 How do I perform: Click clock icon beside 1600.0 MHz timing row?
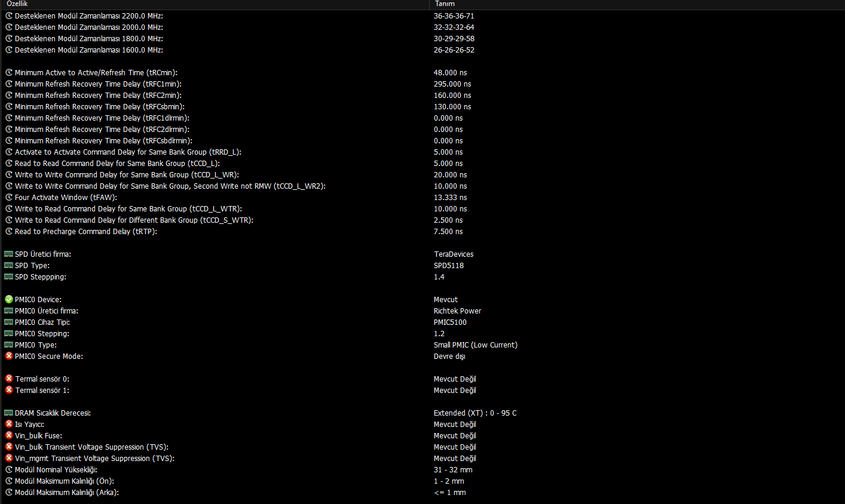click(9, 50)
